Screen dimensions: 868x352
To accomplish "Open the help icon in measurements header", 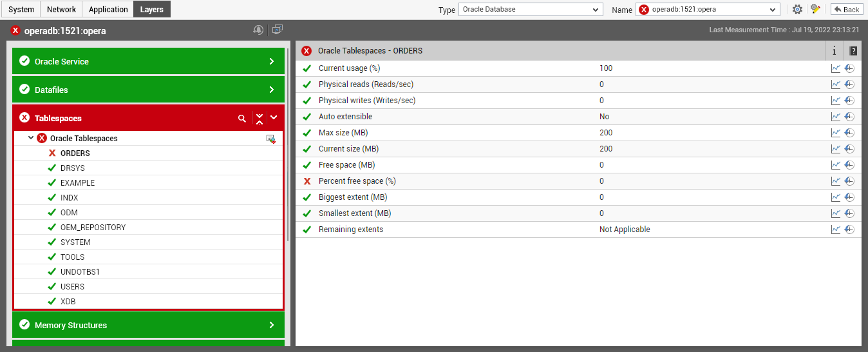I will point(853,51).
